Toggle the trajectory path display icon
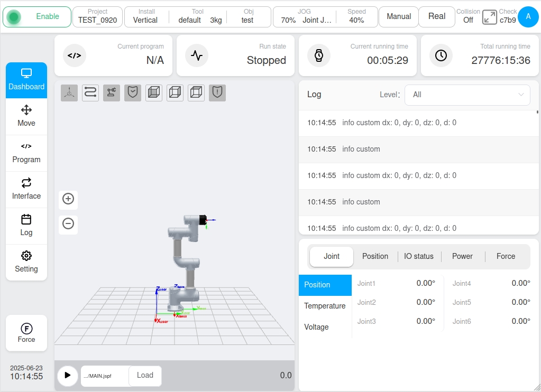Image resolution: width=541 pixels, height=392 pixels. (90, 93)
